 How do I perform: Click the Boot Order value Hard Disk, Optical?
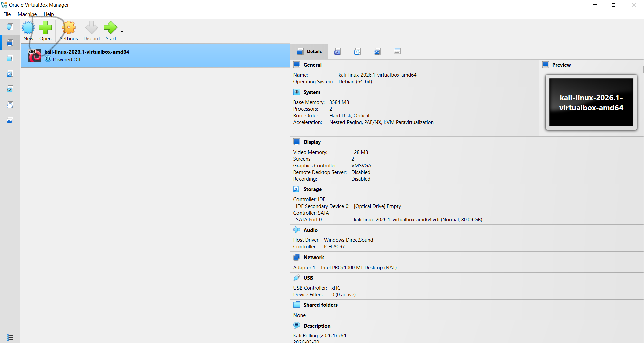click(x=349, y=116)
